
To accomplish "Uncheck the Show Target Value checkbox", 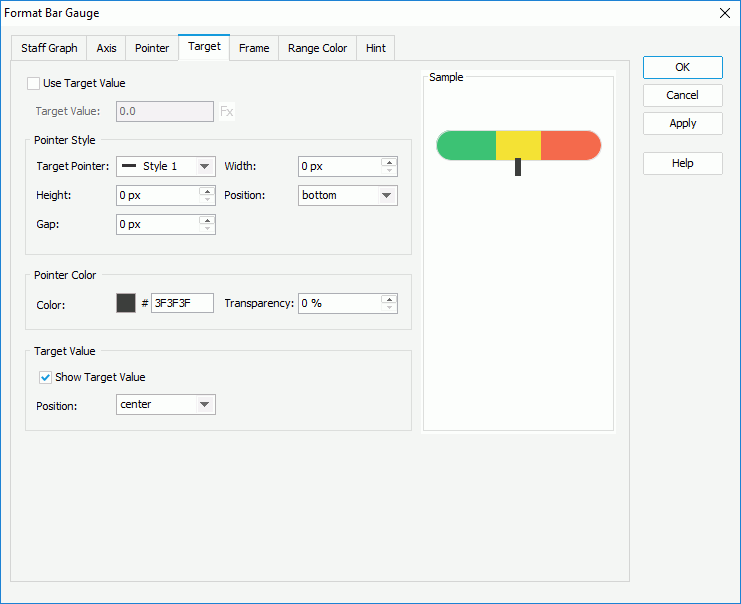I will coord(45,377).
